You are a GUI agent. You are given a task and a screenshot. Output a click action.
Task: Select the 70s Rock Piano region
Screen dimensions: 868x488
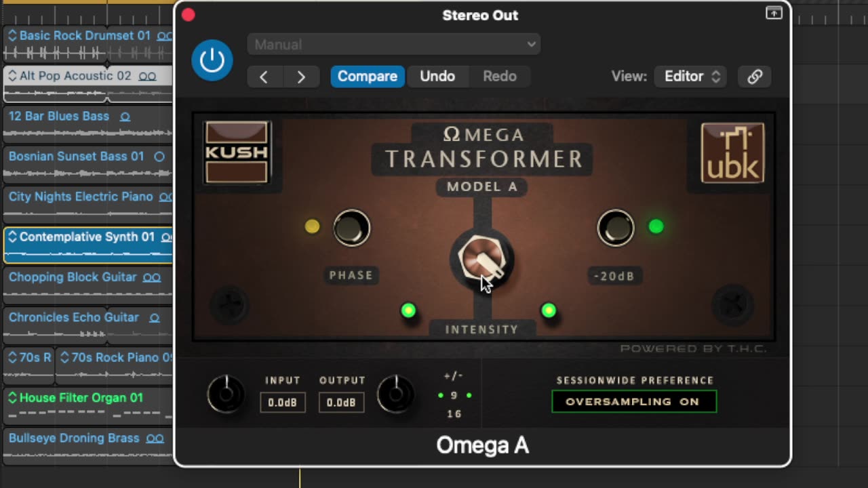tap(115, 366)
